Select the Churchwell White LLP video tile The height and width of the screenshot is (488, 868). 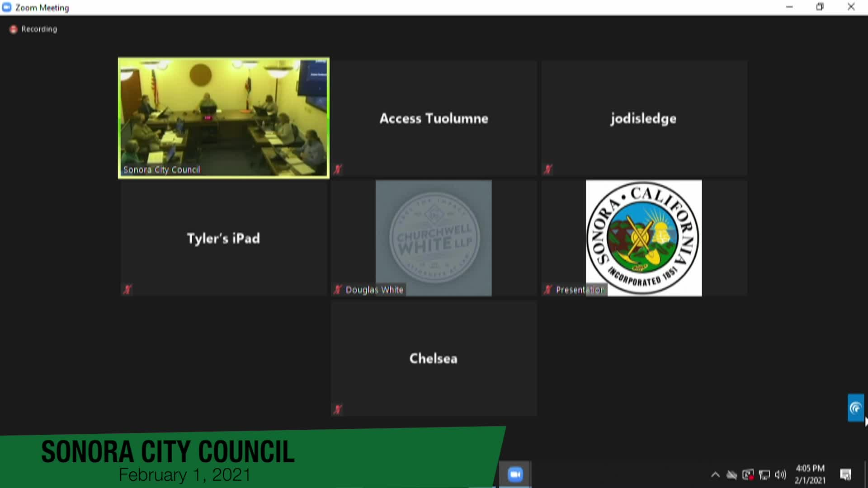pos(433,238)
